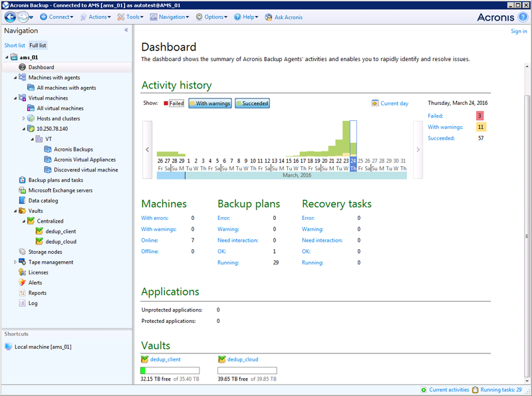Open the Help menu

pos(246,17)
